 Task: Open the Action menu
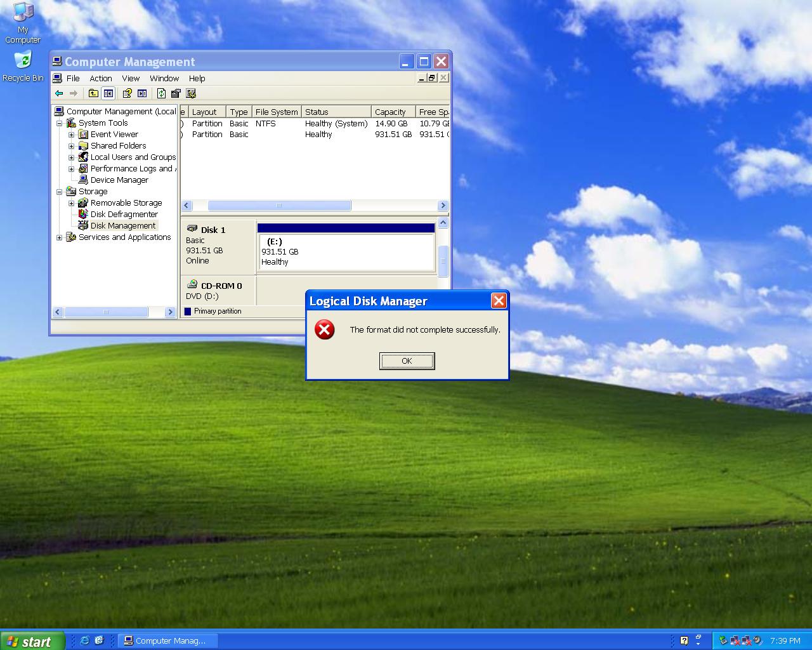[x=100, y=78]
